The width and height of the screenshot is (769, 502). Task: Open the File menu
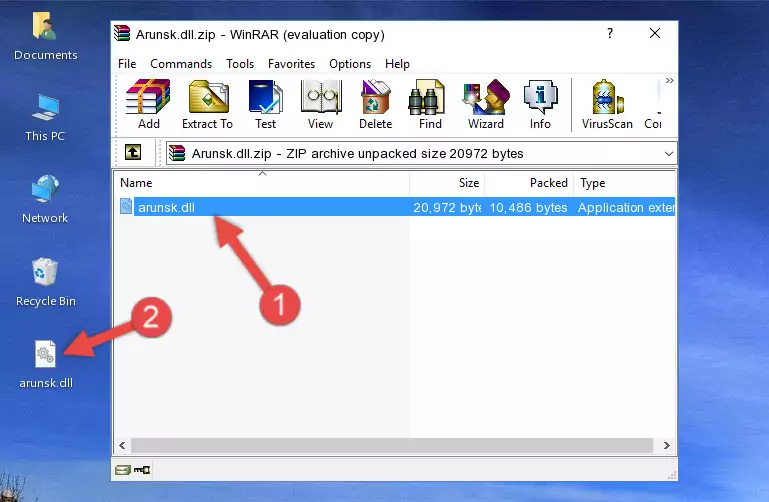[127, 64]
